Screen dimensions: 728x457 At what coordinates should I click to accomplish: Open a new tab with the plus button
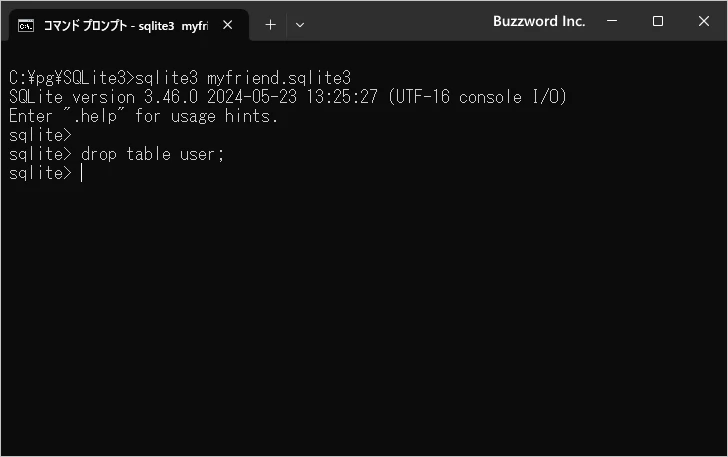pos(270,24)
